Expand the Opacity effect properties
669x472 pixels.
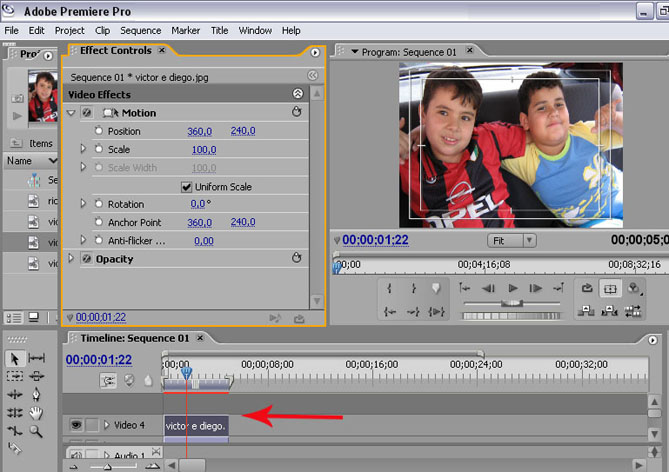[x=71, y=259]
